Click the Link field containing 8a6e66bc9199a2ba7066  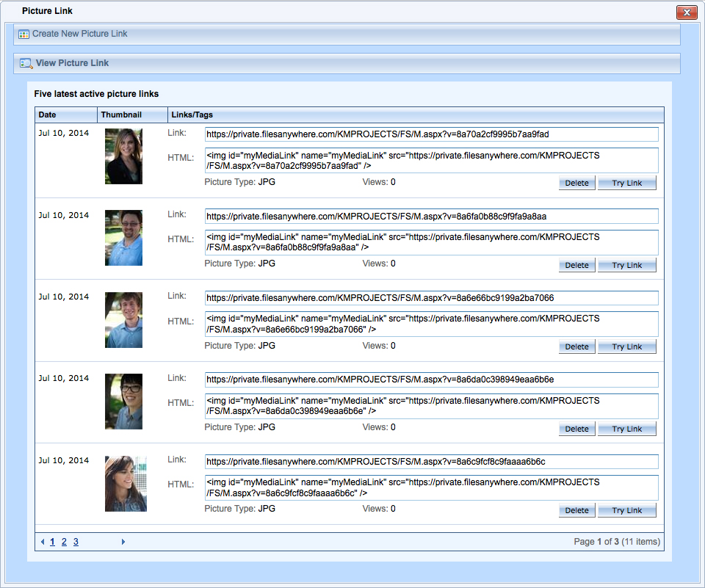click(x=432, y=298)
